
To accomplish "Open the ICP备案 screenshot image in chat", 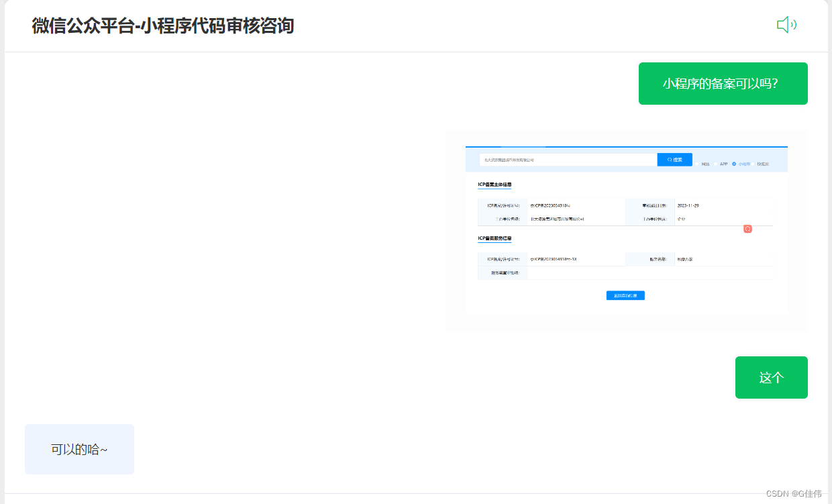I will tap(627, 230).
